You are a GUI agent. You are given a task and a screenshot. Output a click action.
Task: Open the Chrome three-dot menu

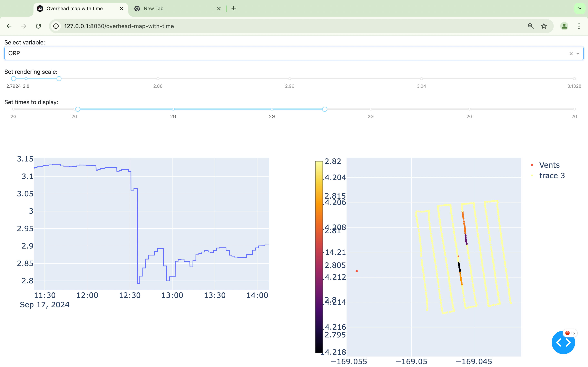tap(579, 26)
